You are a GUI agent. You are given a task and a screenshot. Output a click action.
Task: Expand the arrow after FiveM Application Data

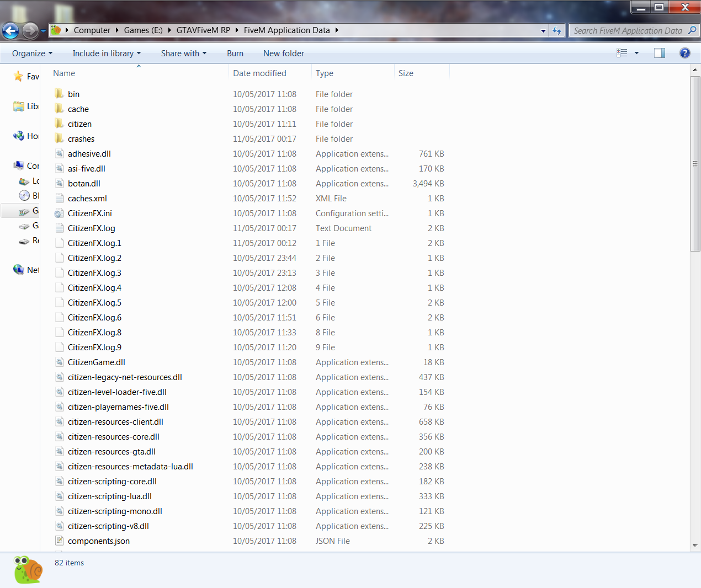[x=337, y=30]
